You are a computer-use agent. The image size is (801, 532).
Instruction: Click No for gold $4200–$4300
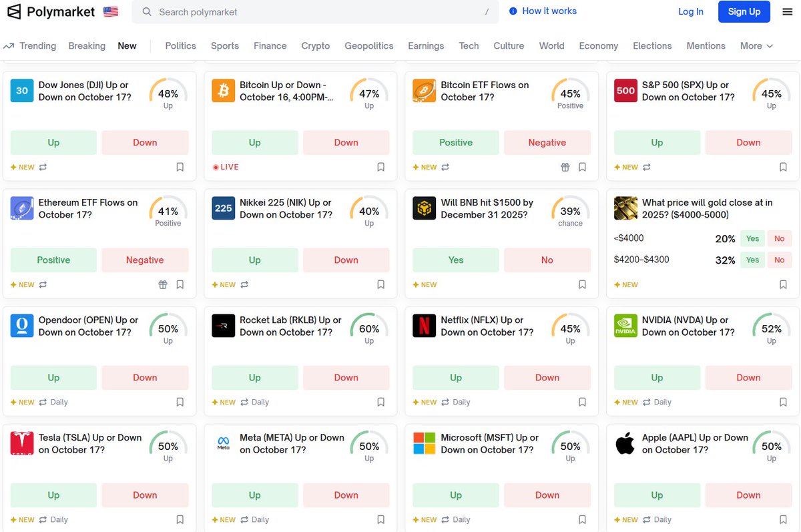click(x=779, y=260)
